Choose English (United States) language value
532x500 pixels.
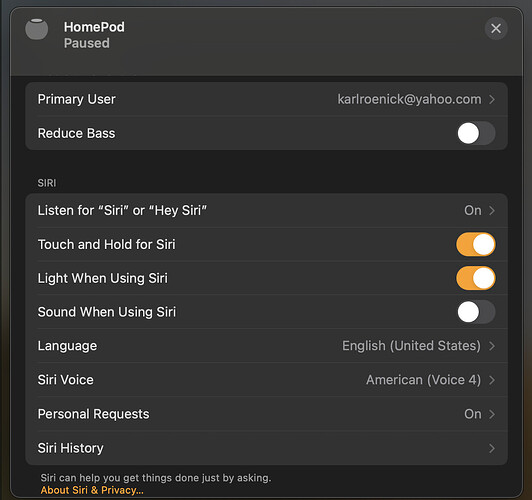[x=411, y=346]
